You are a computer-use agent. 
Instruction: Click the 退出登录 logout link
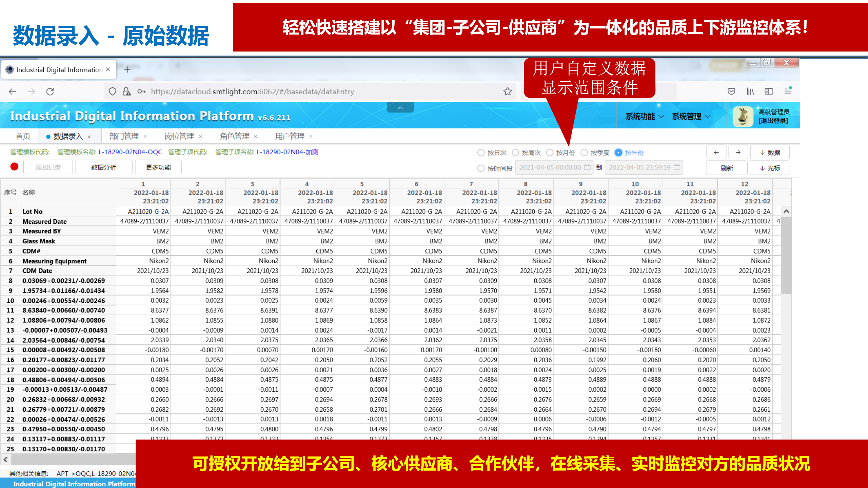pos(773,121)
